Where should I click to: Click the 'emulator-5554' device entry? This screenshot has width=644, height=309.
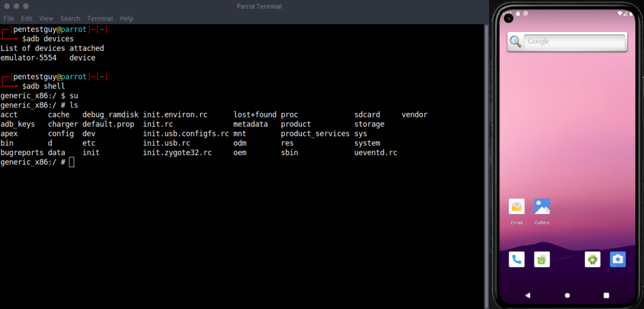point(28,58)
